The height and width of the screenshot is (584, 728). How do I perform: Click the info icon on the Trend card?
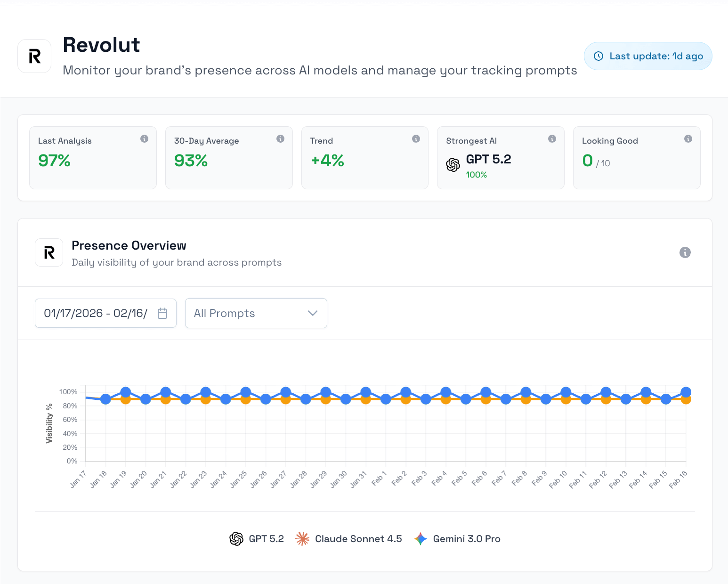coord(415,138)
